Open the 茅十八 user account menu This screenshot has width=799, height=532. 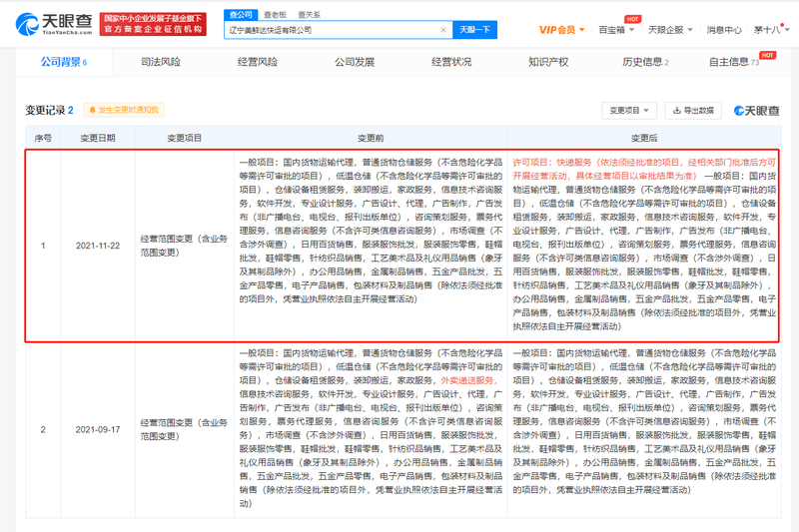[x=771, y=30]
